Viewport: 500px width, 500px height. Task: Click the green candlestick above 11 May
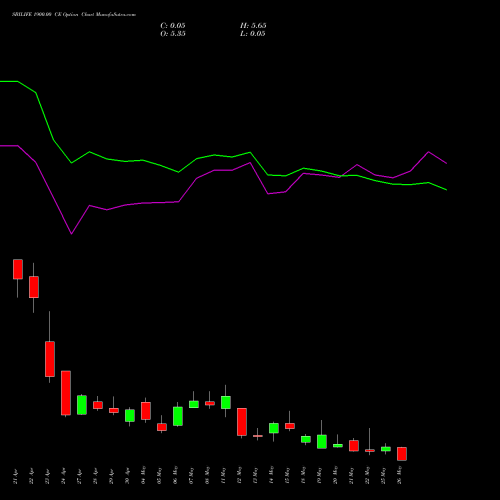(x=226, y=402)
